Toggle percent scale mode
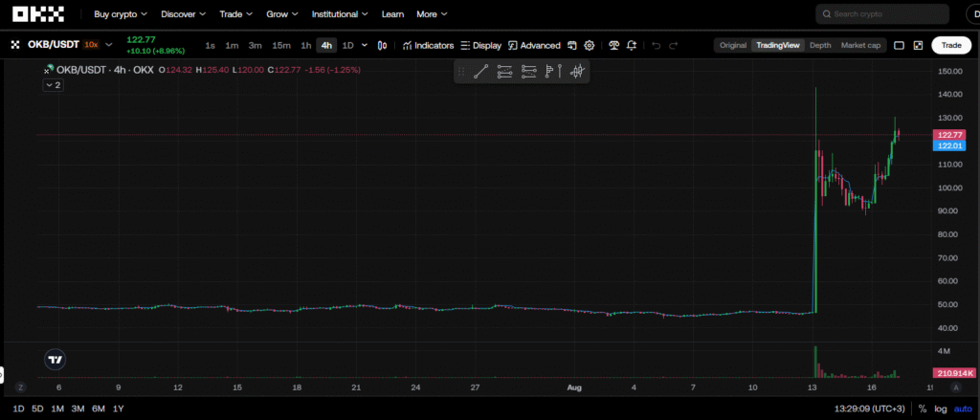Image resolution: width=980 pixels, height=420 pixels. tap(923, 409)
